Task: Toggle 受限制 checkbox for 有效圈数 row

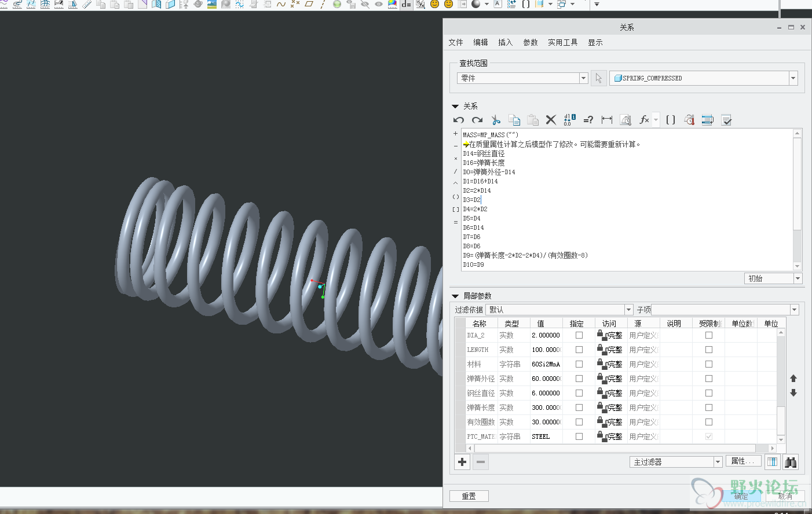Action: [x=709, y=422]
